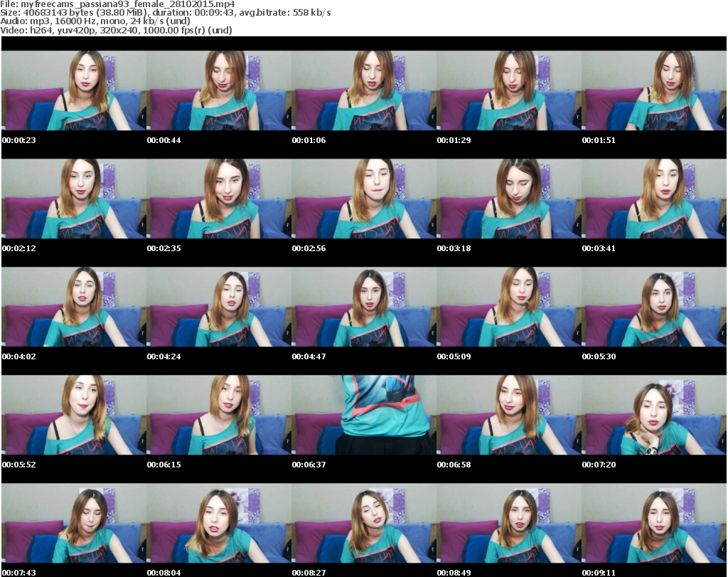Pick the thumbnail frame at 00:05:09

(509, 307)
